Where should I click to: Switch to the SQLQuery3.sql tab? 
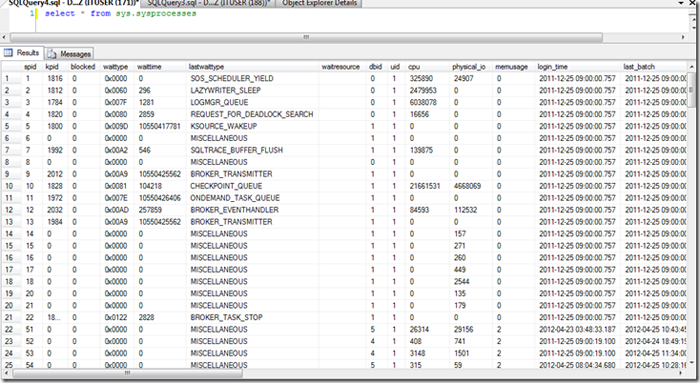(x=209, y=3)
